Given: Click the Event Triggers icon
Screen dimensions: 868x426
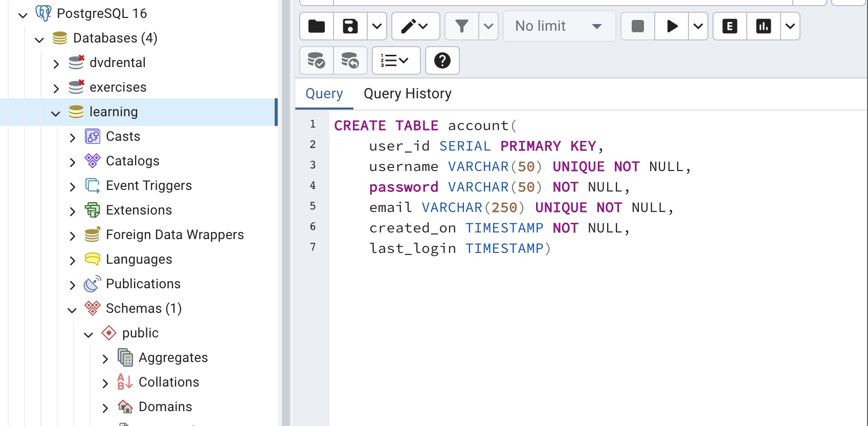Looking at the screenshot, I should 93,185.
